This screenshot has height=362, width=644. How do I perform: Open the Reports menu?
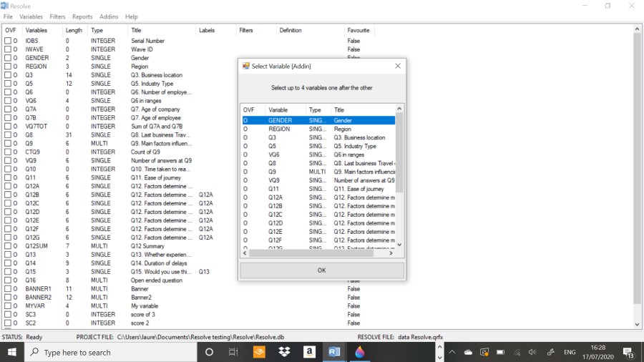82,17
